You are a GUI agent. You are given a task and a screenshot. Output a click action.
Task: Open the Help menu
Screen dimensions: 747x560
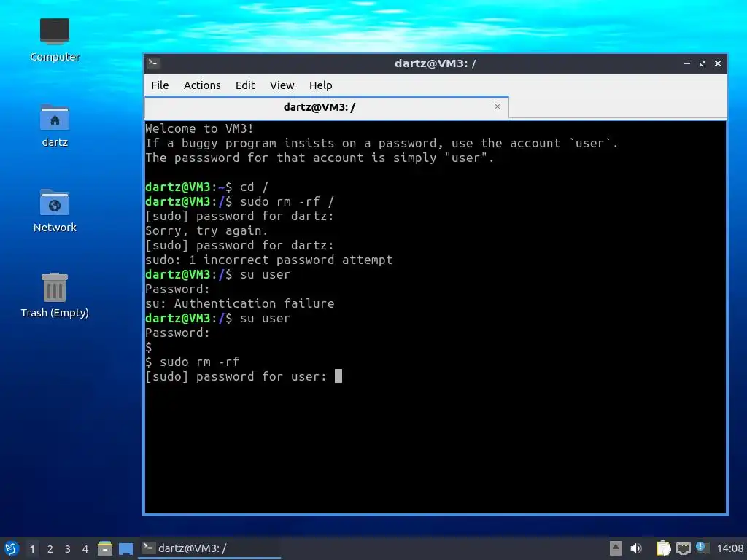point(320,85)
